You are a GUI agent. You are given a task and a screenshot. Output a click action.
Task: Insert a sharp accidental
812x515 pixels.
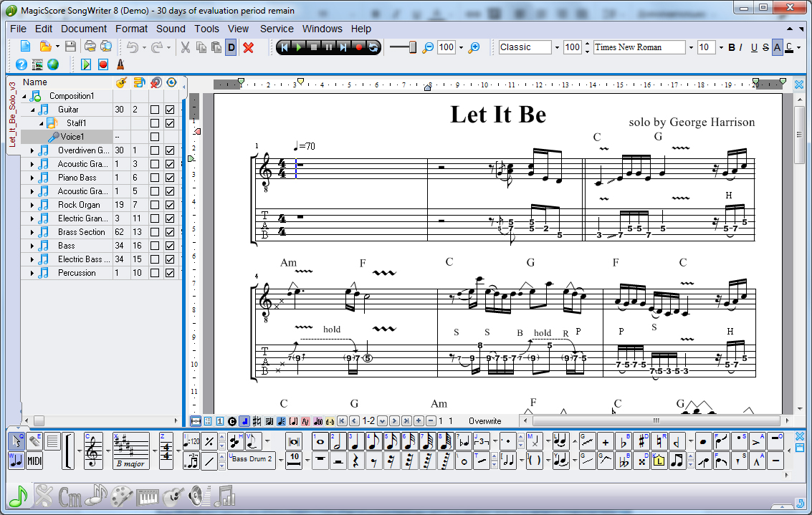coord(641,441)
